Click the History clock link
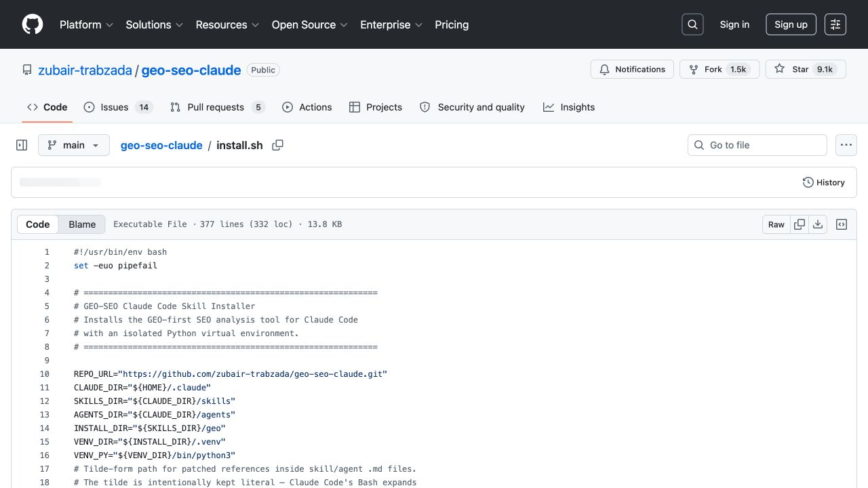Image resolution: width=868 pixels, height=488 pixels. click(824, 182)
